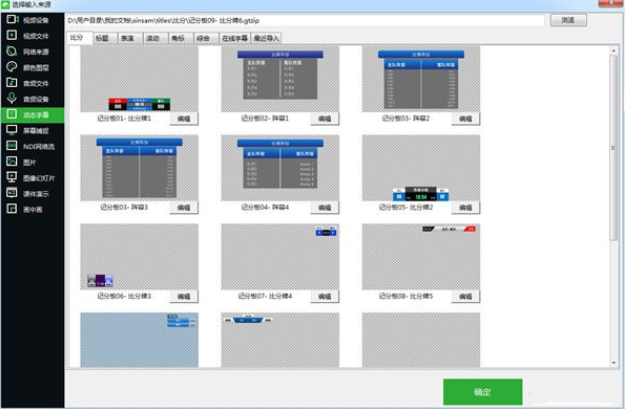
Task: Select the 颜色图层 palette icon
Action: point(11,67)
